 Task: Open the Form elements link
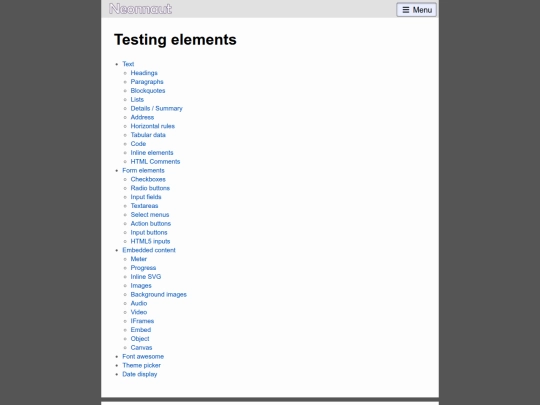click(143, 170)
